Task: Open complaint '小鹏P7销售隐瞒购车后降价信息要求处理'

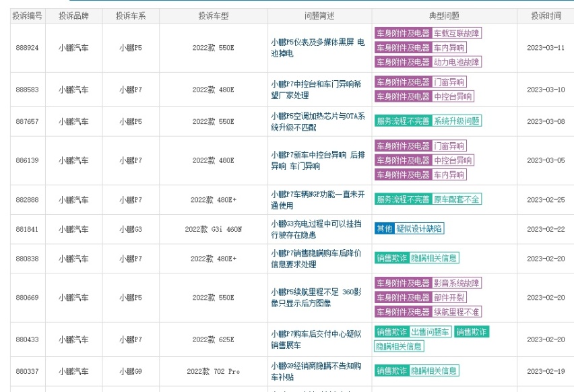Action: (x=316, y=259)
